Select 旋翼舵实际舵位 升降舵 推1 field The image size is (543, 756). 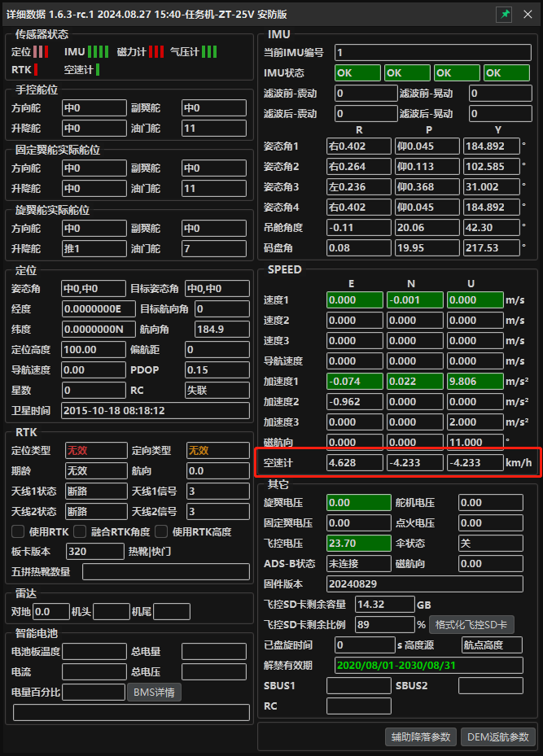point(94,249)
